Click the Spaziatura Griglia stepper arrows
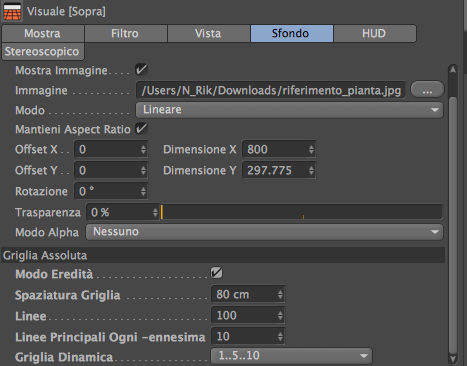 click(x=280, y=295)
